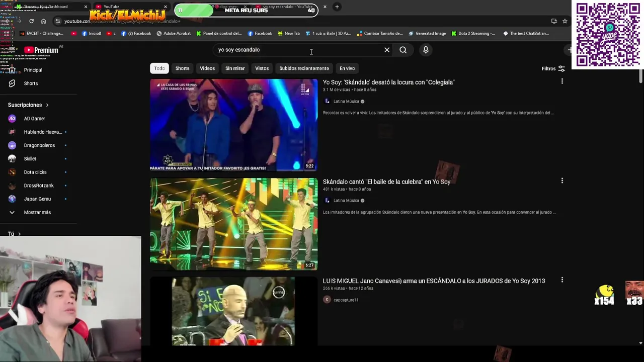
Task: Open site info icon beside youtube.com
Action: pos(58,21)
